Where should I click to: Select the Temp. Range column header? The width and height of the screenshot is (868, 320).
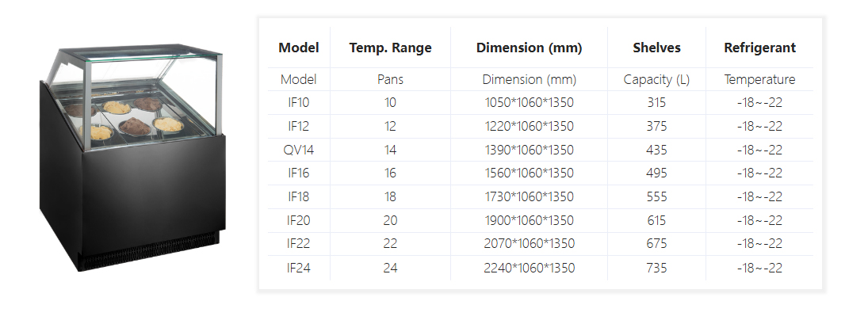[x=390, y=48]
